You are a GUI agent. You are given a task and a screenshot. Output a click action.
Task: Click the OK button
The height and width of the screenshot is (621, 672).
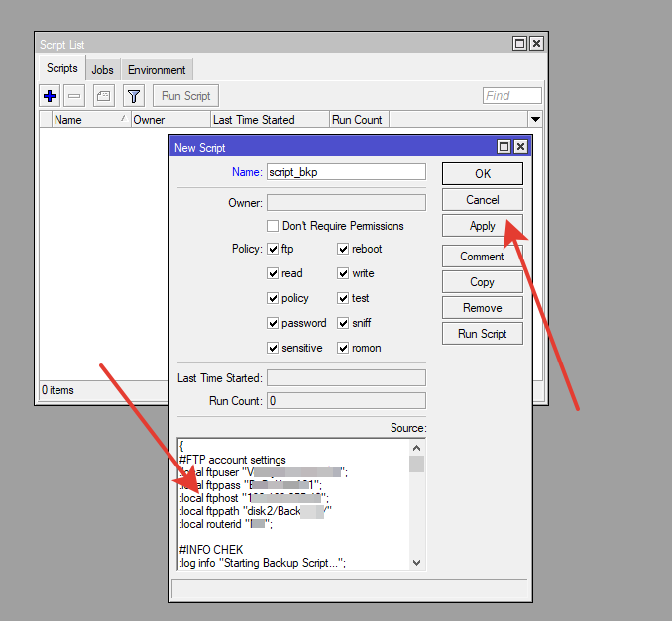pos(482,173)
